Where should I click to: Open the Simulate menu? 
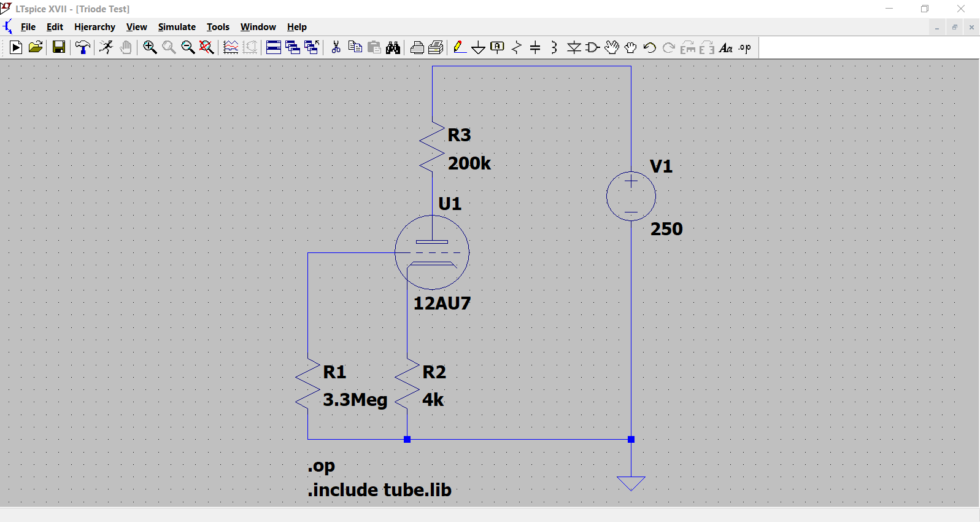pyautogui.click(x=177, y=27)
